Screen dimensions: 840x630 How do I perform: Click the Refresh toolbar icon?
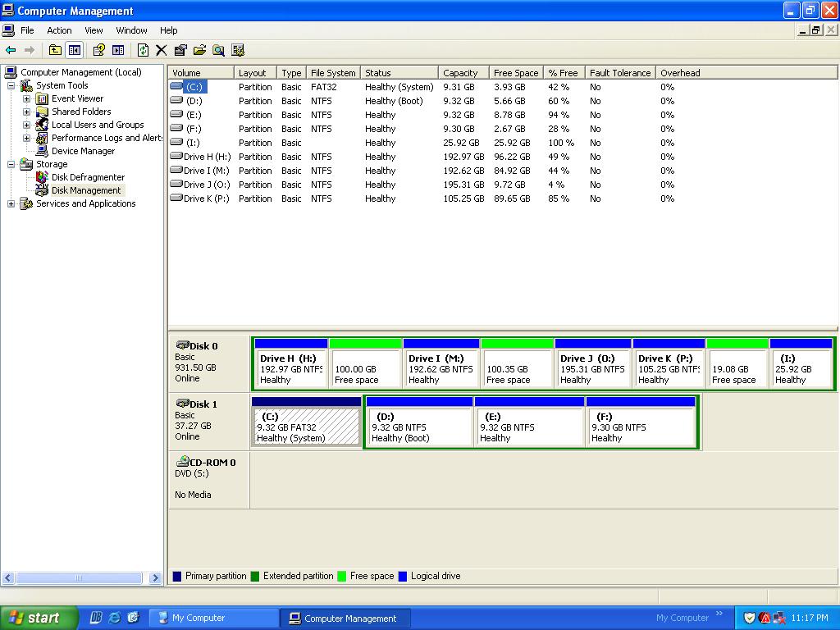pyautogui.click(x=143, y=48)
